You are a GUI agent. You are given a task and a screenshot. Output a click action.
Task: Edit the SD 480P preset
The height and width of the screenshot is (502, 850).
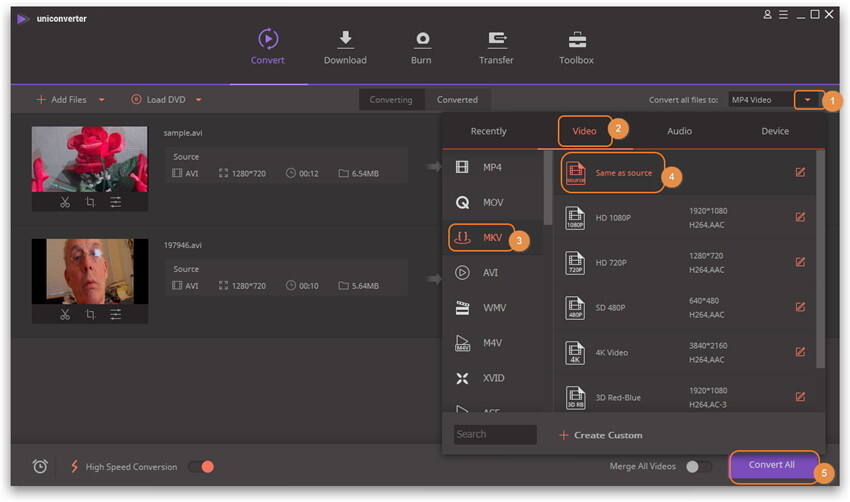[x=800, y=307]
